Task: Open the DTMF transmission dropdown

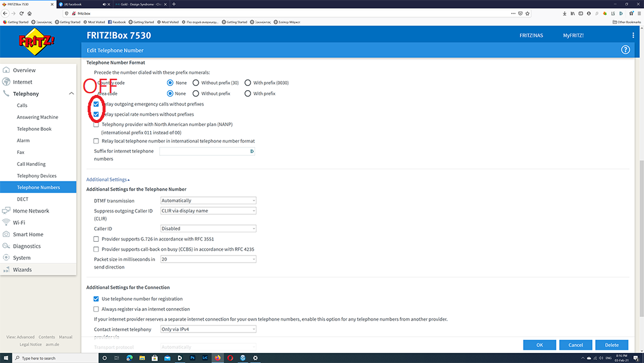Action: tap(208, 201)
